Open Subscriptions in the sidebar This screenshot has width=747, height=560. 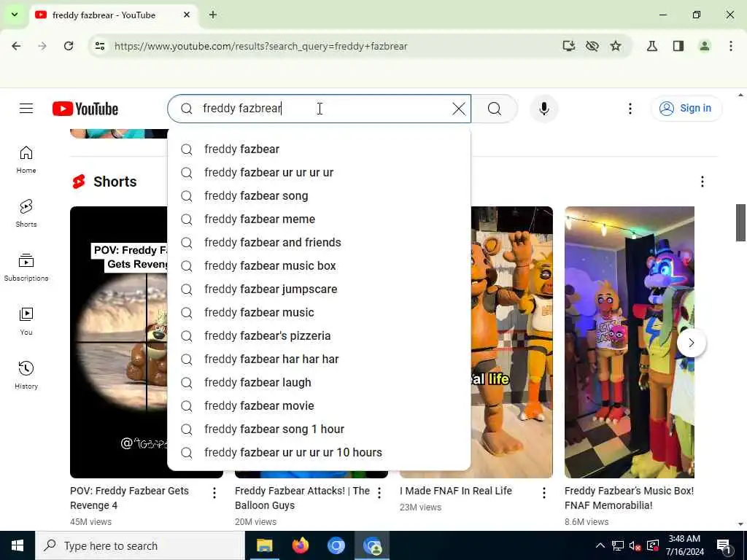click(26, 267)
